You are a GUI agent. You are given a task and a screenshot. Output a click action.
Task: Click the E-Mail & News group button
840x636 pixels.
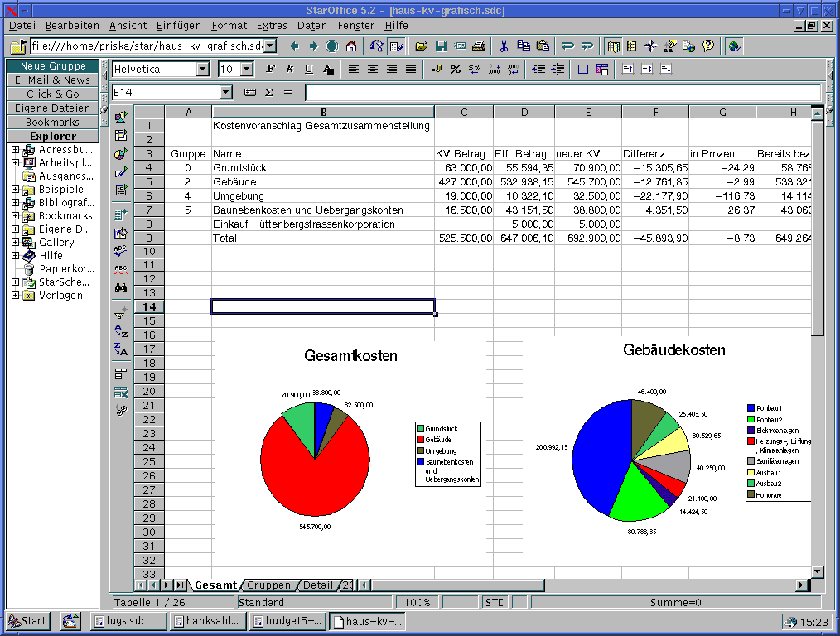click(x=52, y=80)
